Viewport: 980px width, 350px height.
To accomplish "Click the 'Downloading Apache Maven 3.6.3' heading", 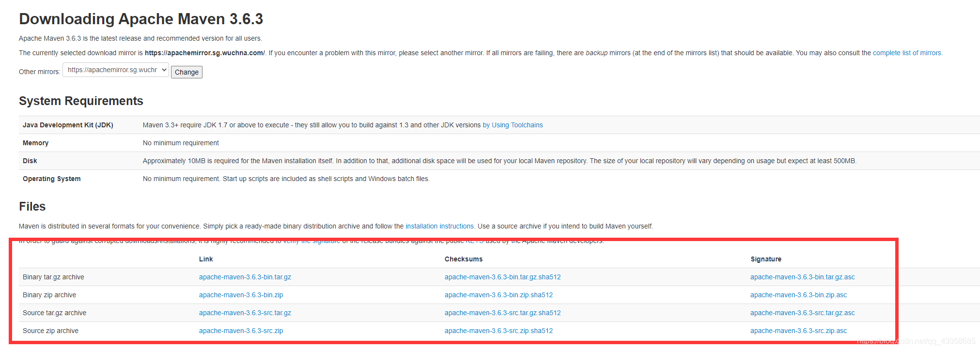I will pyautogui.click(x=141, y=19).
